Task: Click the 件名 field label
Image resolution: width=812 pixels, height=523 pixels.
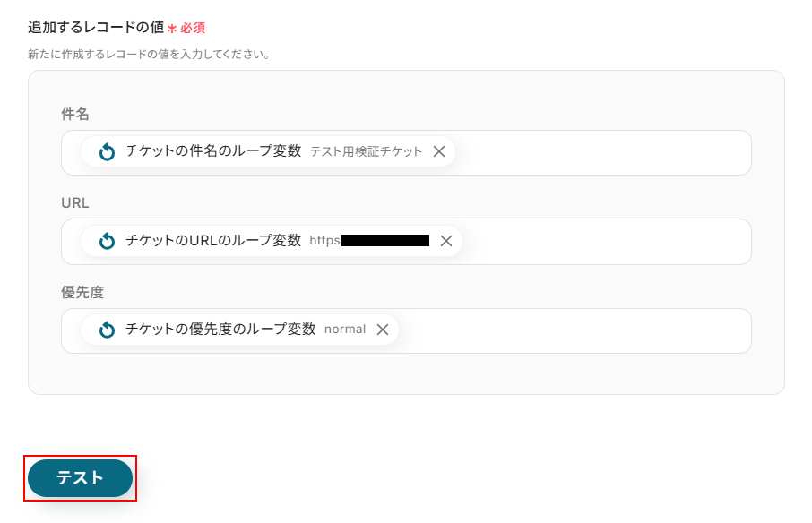Action: pos(75,114)
